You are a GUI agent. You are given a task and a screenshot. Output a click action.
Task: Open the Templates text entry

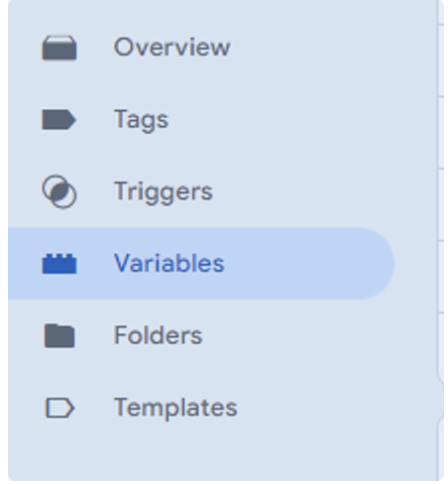click(175, 408)
